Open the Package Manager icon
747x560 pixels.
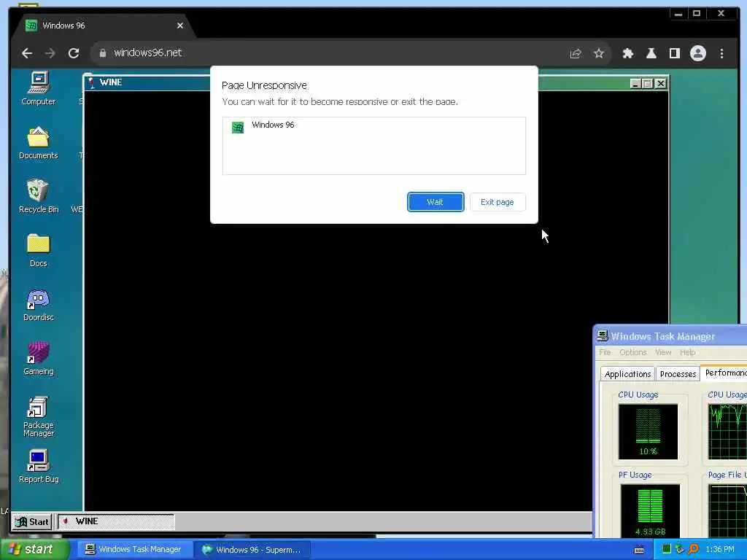[38, 416]
